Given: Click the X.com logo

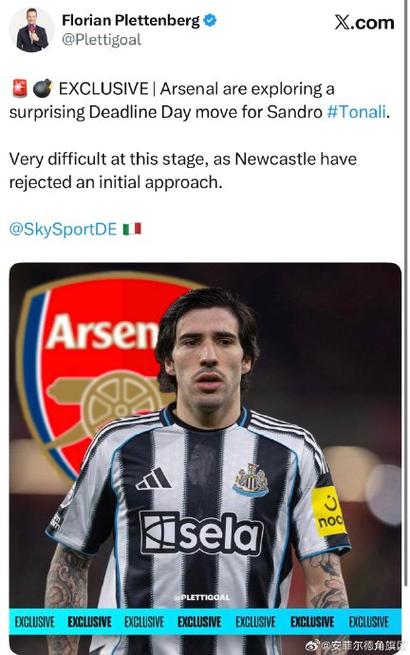Looking at the screenshot, I should tap(364, 22).
